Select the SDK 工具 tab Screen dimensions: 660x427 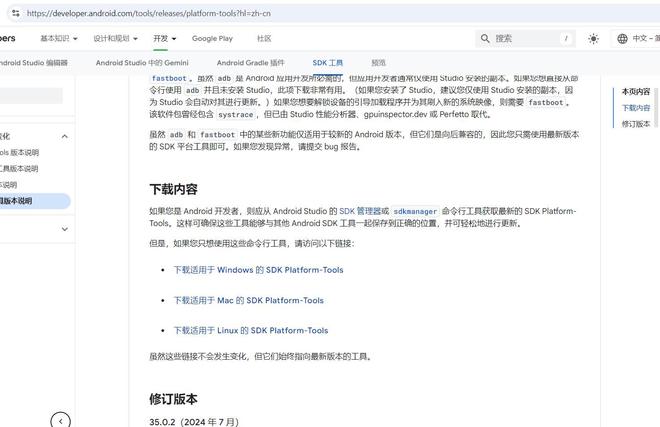327,63
